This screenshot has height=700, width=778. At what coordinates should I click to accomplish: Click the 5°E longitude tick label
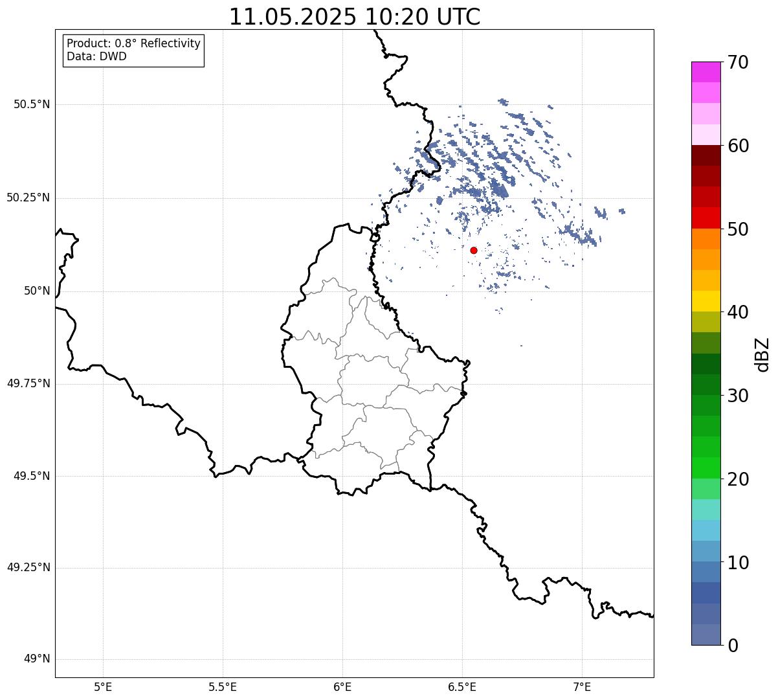tap(103, 686)
